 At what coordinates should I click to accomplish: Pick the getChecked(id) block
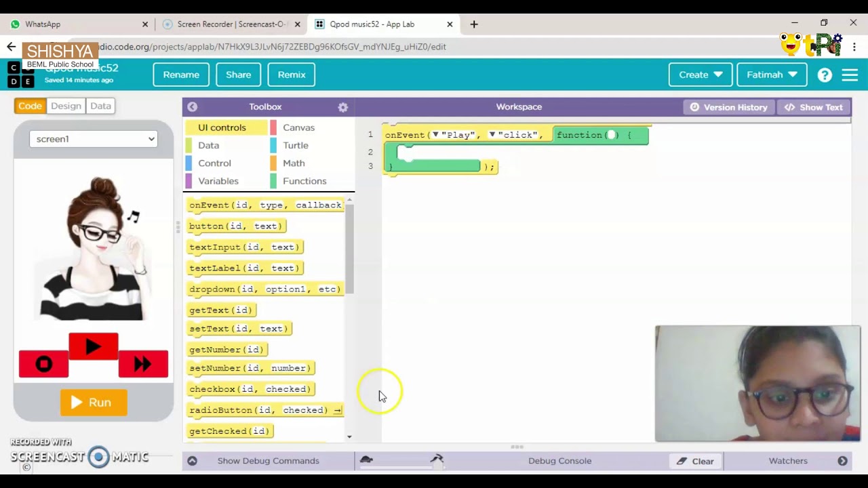point(230,431)
